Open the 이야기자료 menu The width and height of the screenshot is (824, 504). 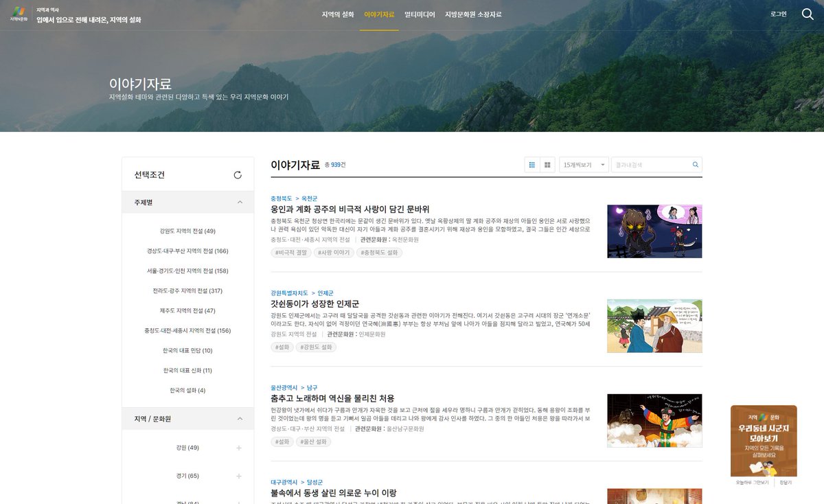[x=379, y=14]
